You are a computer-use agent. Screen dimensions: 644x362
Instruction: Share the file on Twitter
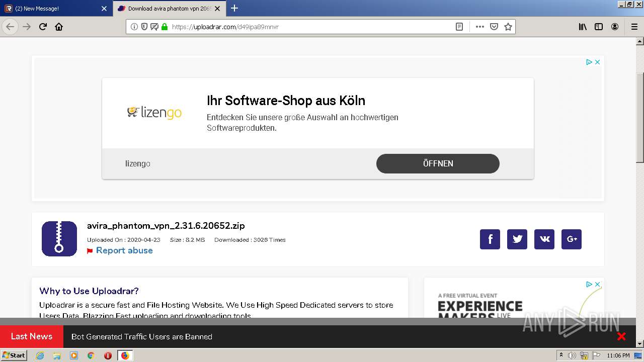tap(517, 239)
